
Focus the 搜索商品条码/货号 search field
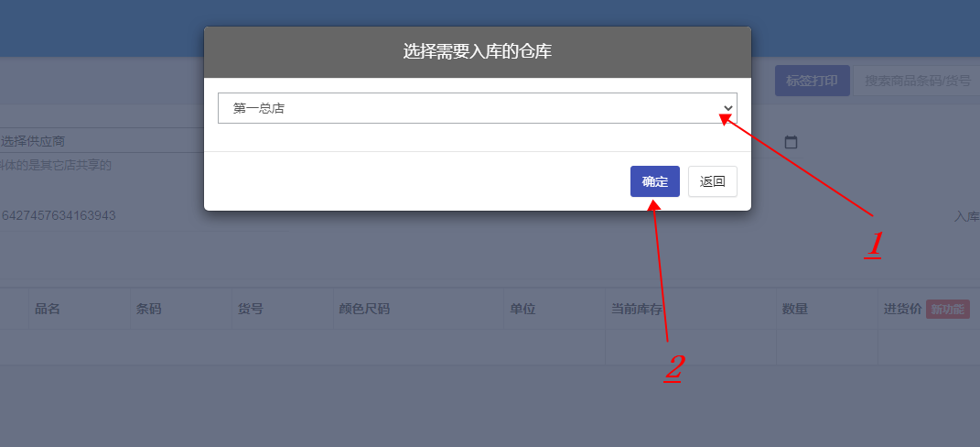pyautogui.click(x=917, y=81)
